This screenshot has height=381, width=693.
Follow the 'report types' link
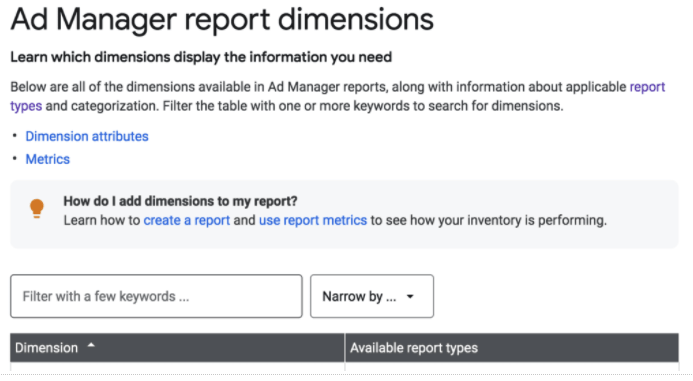(647, 87)
